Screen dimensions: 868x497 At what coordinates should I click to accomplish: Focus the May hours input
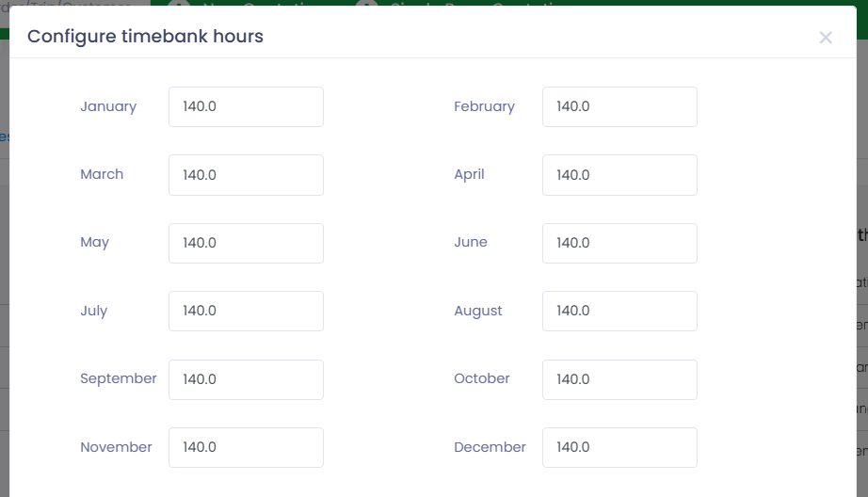[x=246, y=243]
